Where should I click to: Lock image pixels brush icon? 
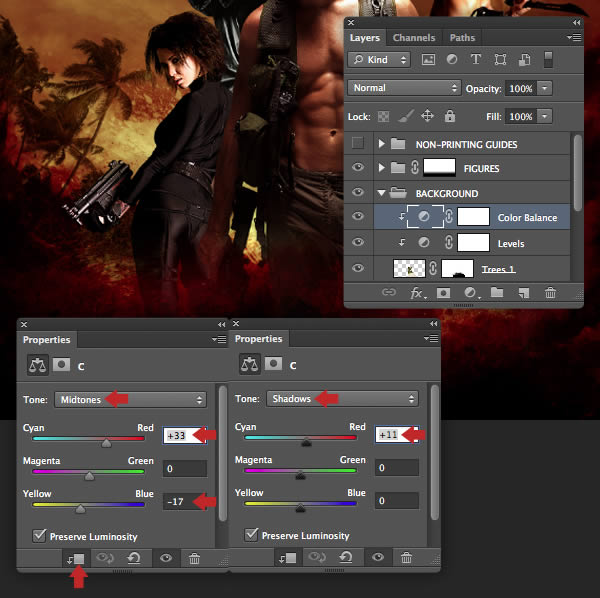(x=406, y=116)
